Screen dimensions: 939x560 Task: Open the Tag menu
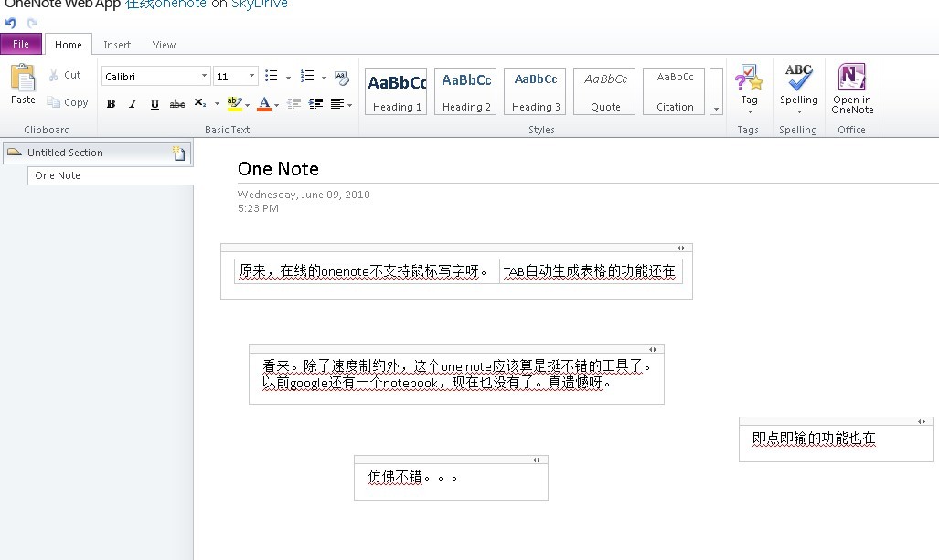pyautogui.click(x=749, y=89)
